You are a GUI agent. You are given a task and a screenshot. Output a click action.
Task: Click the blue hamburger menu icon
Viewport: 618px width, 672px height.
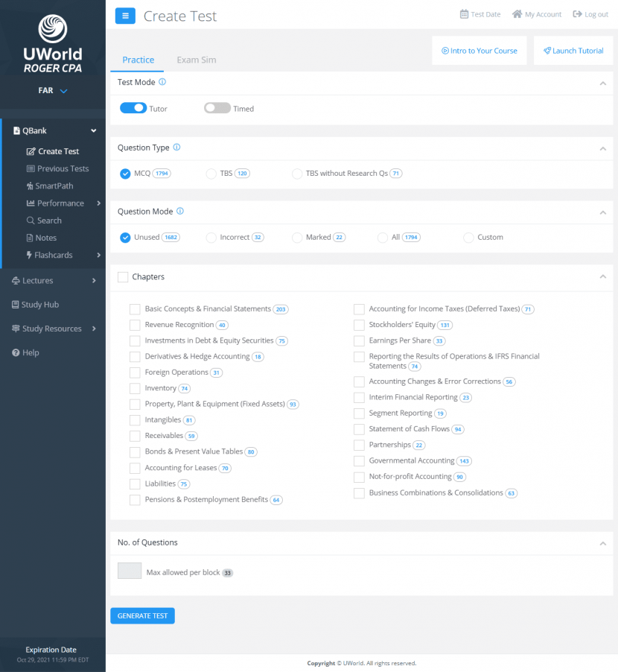[125, 15]
